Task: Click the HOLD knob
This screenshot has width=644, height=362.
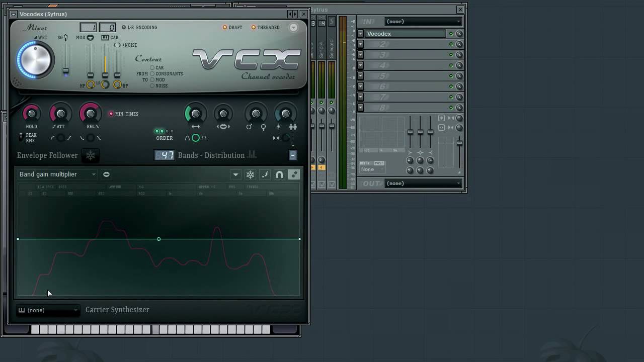Action: (32, 114)
